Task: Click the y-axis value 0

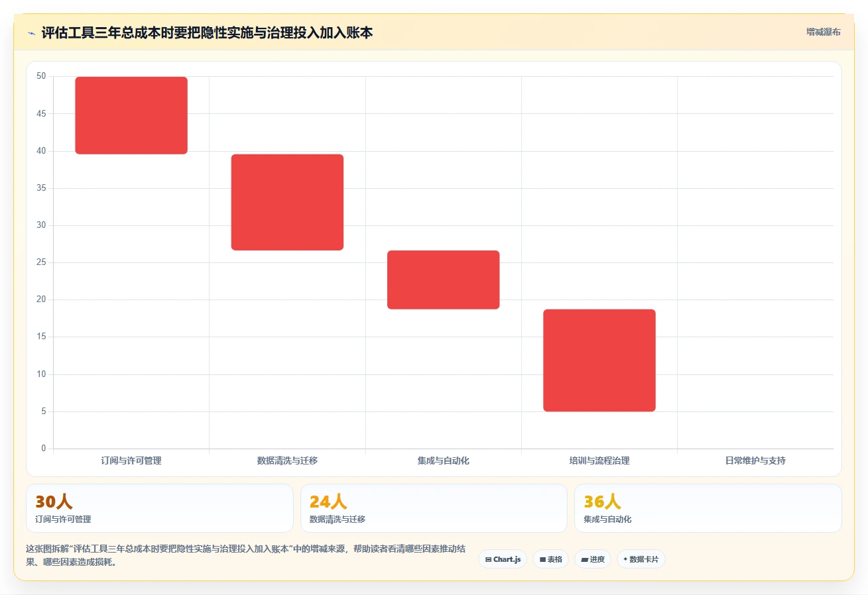Action: [44, 449]
